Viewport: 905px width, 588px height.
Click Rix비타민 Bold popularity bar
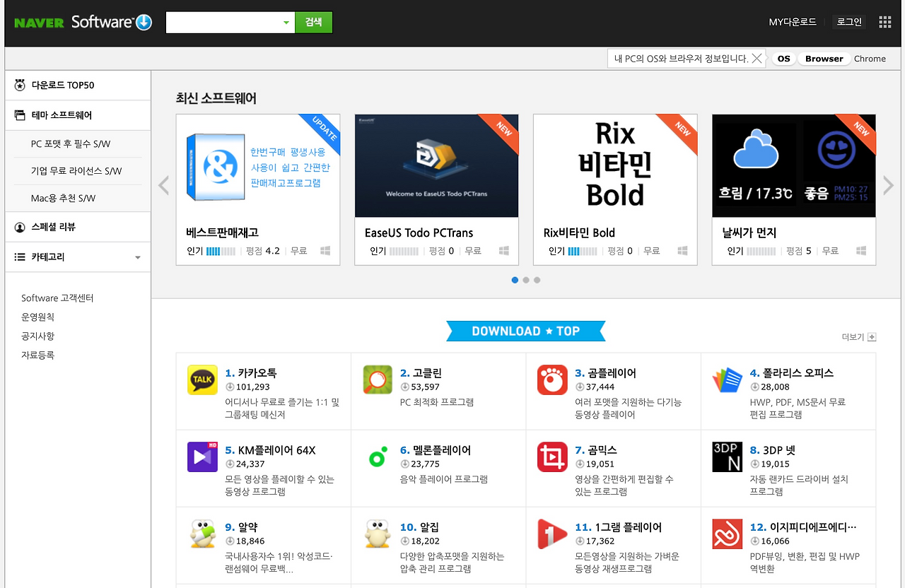point(582,251)
